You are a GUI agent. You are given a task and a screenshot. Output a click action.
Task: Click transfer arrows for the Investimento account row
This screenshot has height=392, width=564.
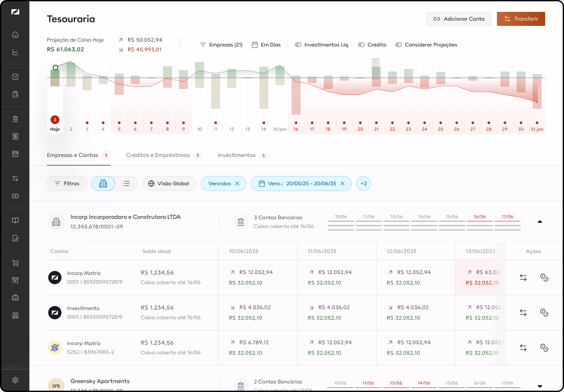523,313
